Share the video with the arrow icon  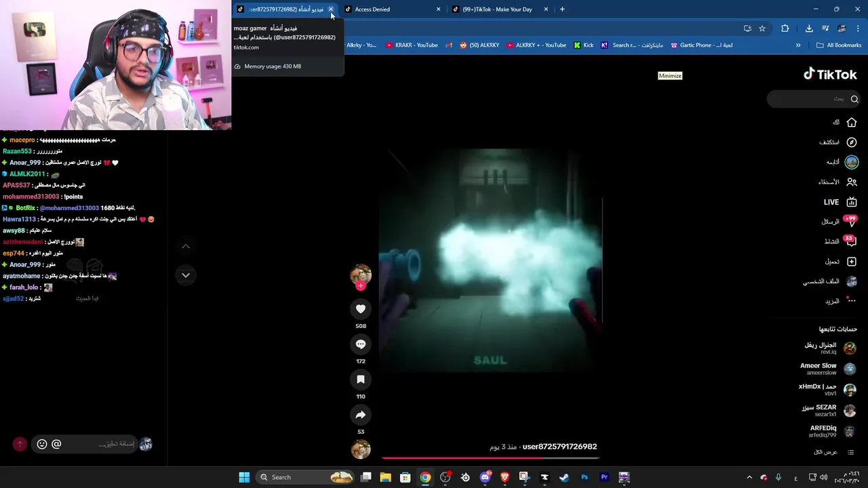point(361,415)
